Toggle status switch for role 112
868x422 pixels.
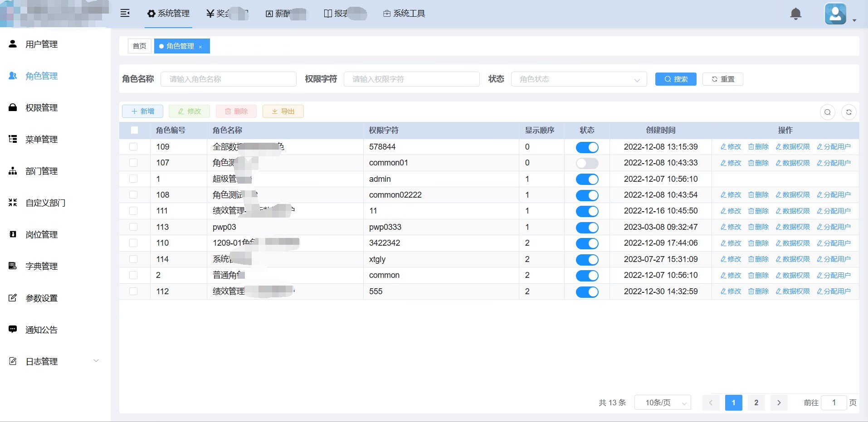[587, 292]
